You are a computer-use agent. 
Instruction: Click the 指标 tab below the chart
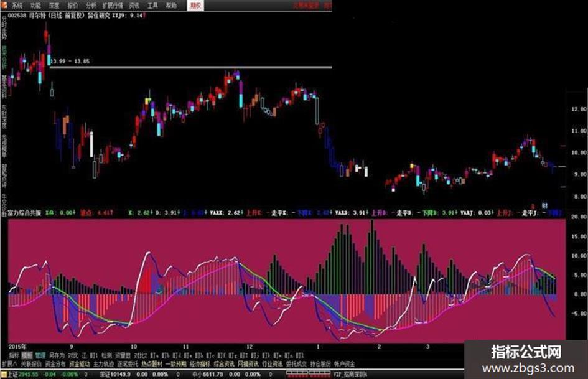(14, 355)
